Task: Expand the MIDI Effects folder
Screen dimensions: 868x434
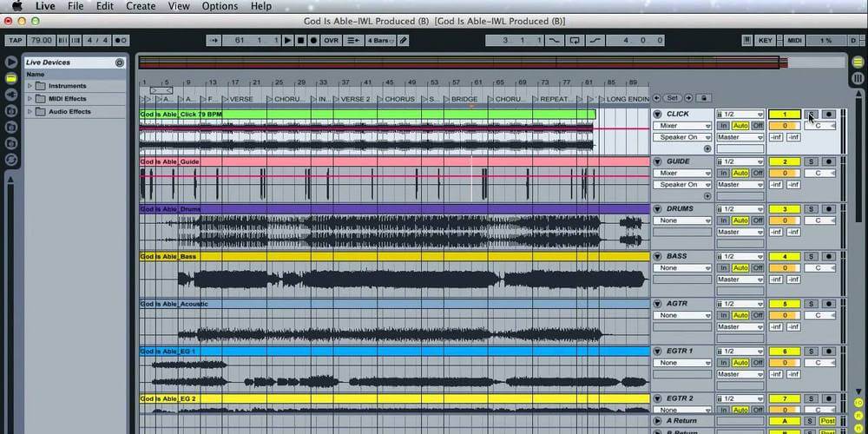Action: pos(30,99)
